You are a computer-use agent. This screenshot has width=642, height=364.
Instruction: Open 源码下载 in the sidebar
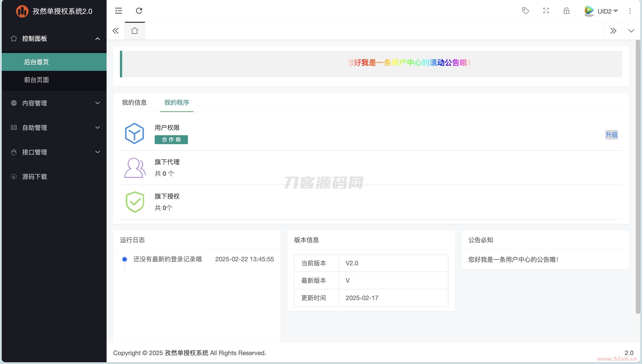pyautogui.click(x=35, y=177)
